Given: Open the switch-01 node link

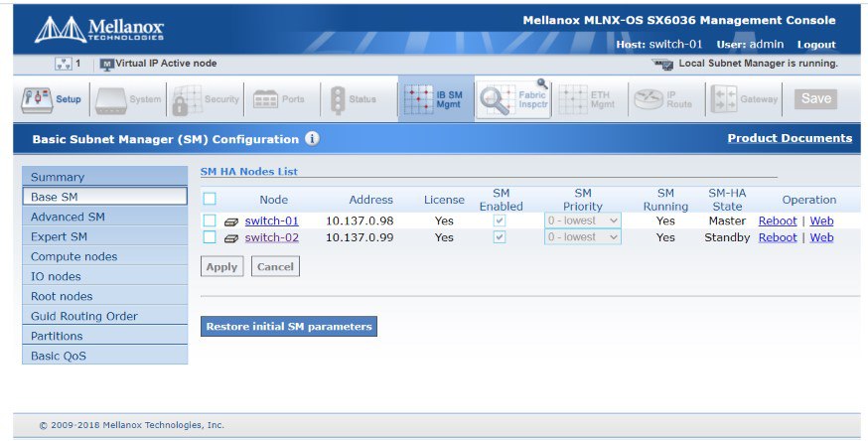Looking at the screenshot, I should click(272, 220).
